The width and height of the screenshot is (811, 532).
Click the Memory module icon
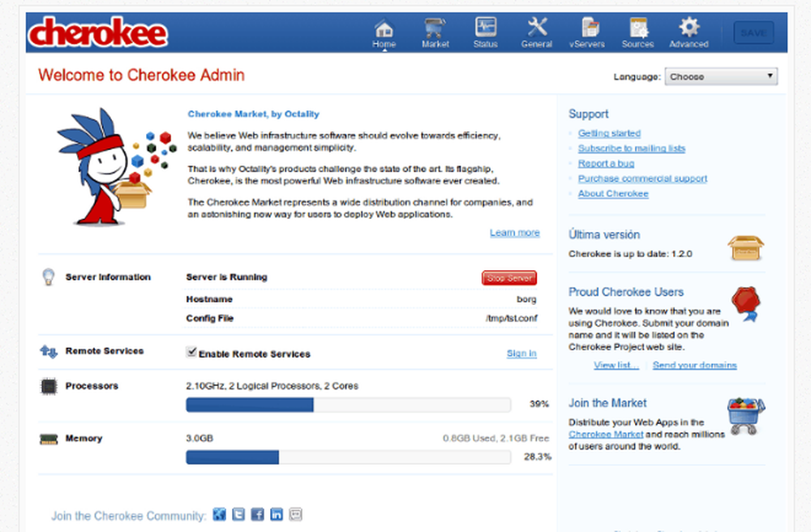coord(49,439)
